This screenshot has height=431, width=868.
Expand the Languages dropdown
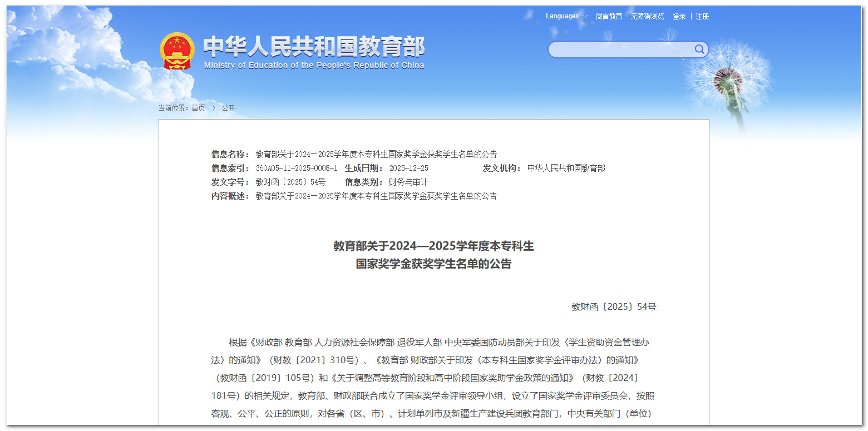[x=566, y=16]
